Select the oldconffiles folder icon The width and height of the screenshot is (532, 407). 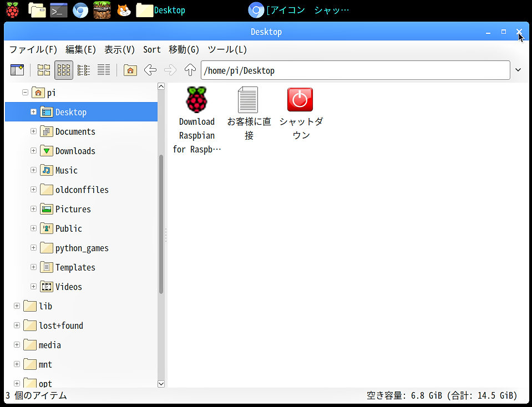click(47, 189)
